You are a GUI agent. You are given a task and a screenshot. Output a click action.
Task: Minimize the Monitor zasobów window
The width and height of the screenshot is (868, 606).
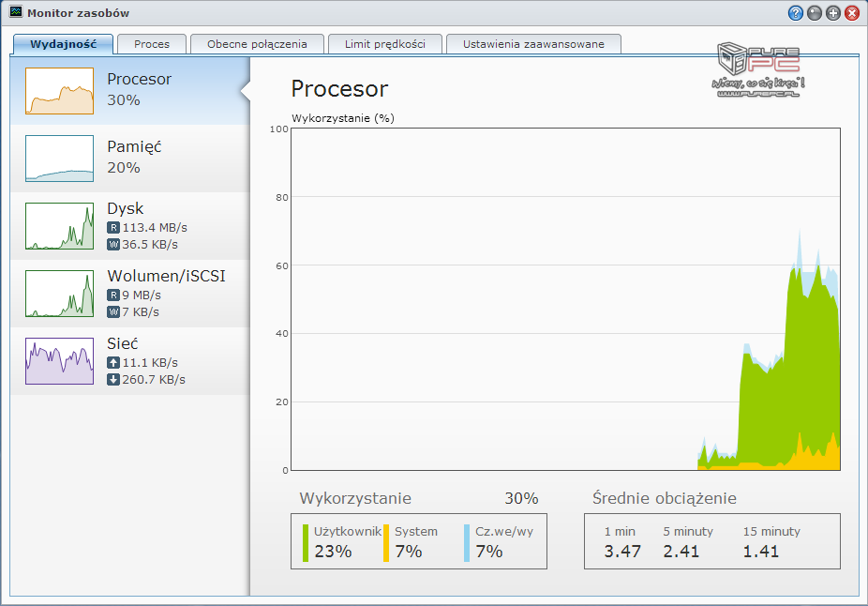[815, 13]
